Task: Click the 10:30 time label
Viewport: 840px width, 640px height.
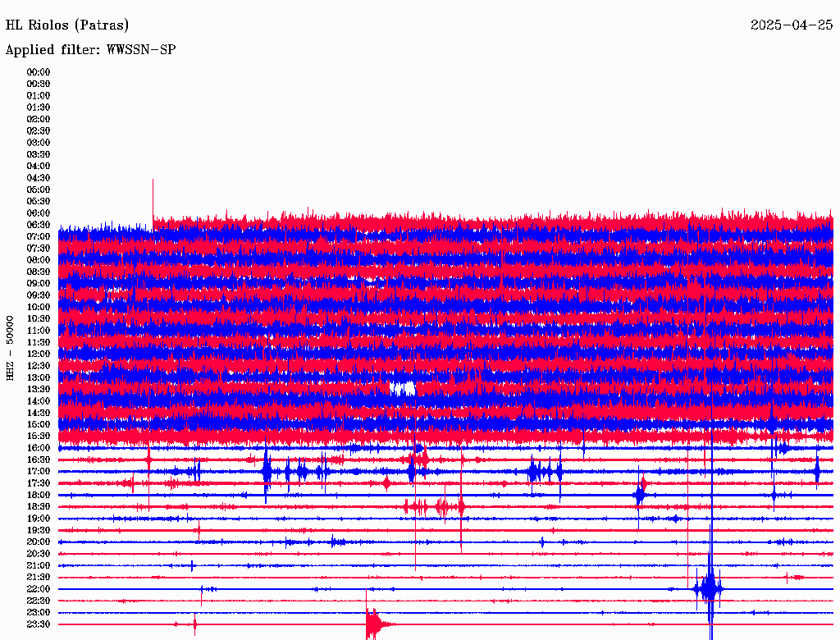Action: coord(39,319)
